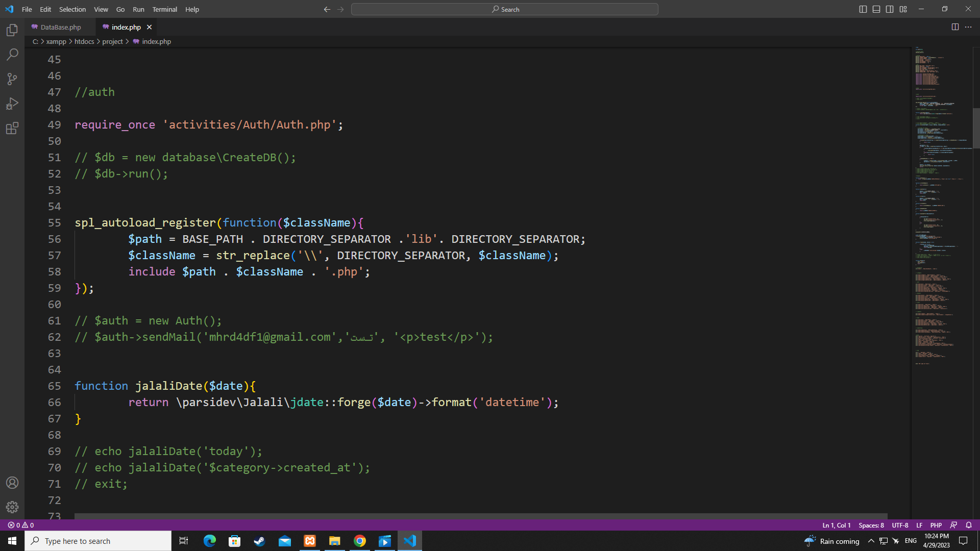Expand the htdocs breadcrumb folder

[x=84, y=42]
